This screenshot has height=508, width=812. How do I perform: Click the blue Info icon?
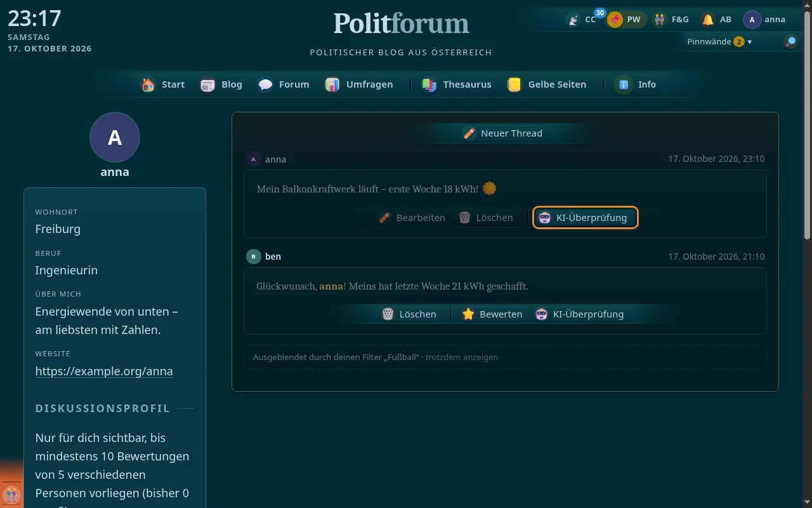[x=624, y=84]
